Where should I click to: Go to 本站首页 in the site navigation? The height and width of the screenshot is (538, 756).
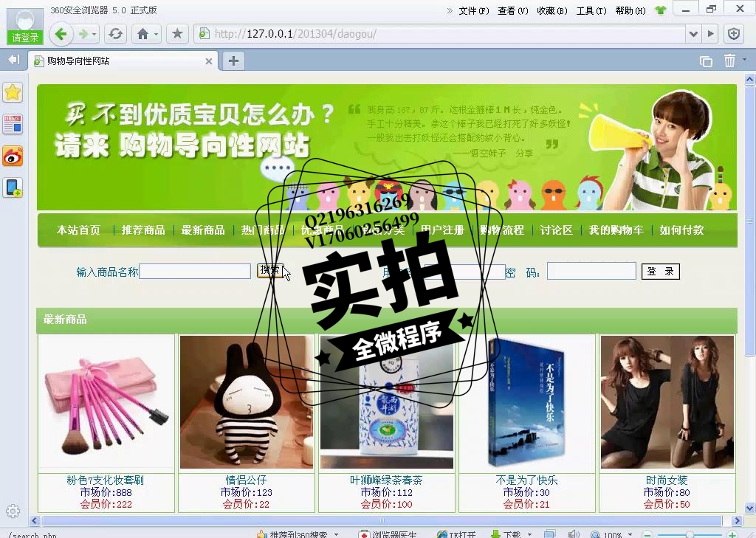pyautogui.click(x=78, y=230)
